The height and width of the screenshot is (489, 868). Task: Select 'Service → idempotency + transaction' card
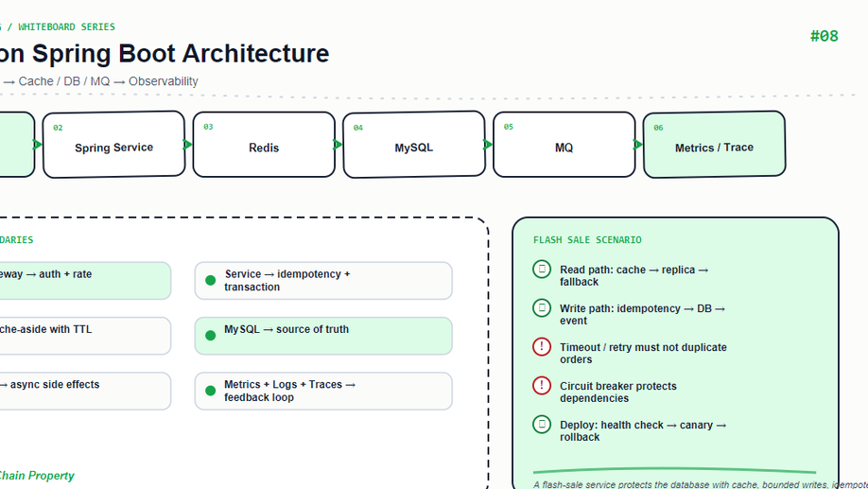(x=323, y=281)
